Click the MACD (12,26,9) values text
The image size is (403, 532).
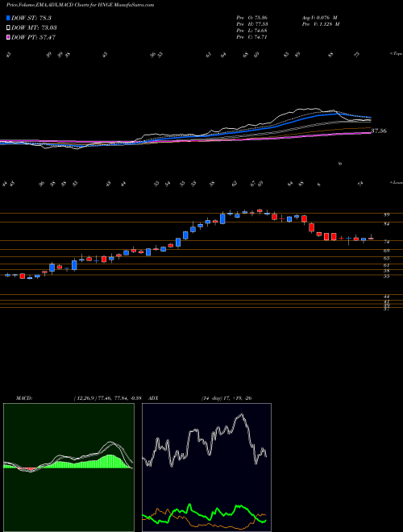point(107,398)
